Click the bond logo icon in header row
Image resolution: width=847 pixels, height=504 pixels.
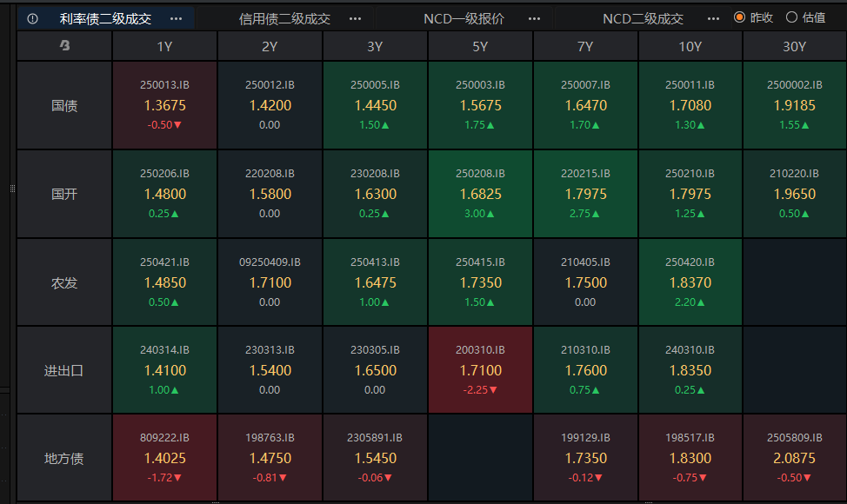[64, 47]
